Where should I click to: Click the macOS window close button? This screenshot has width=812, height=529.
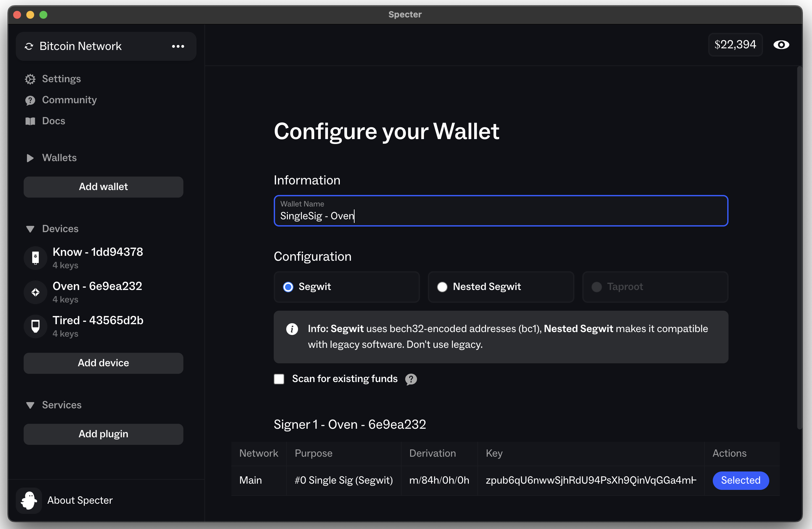17,15
